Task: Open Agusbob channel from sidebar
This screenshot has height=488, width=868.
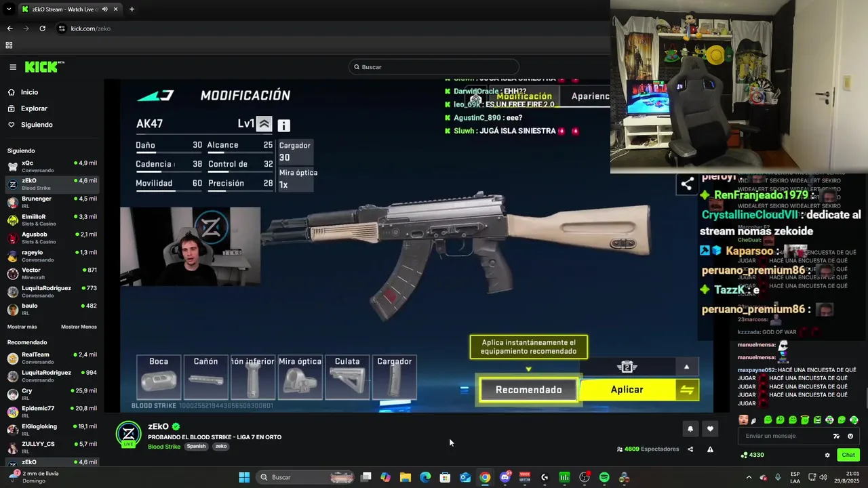Action: point(52,237)
